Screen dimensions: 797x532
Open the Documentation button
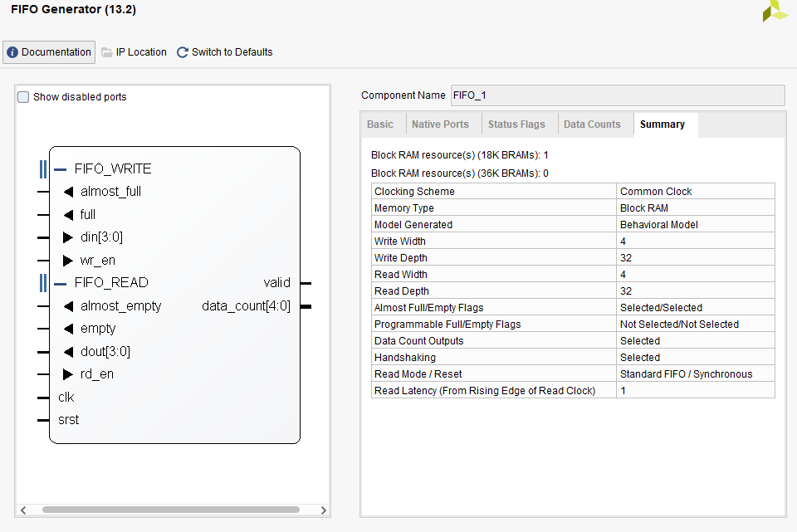pos(49,52)
